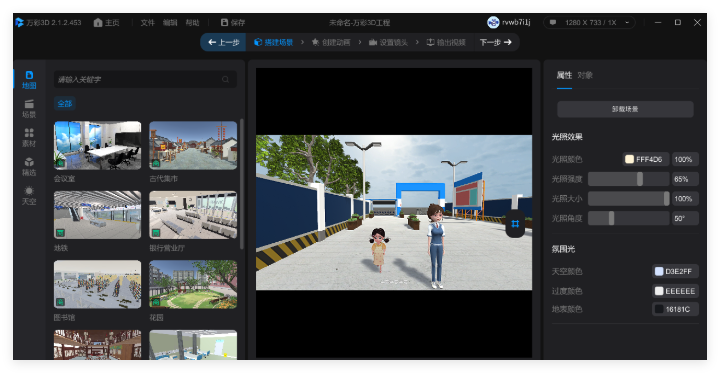
Task: Select the 古代集市 map thumbnail
Action: pos(193,146)
